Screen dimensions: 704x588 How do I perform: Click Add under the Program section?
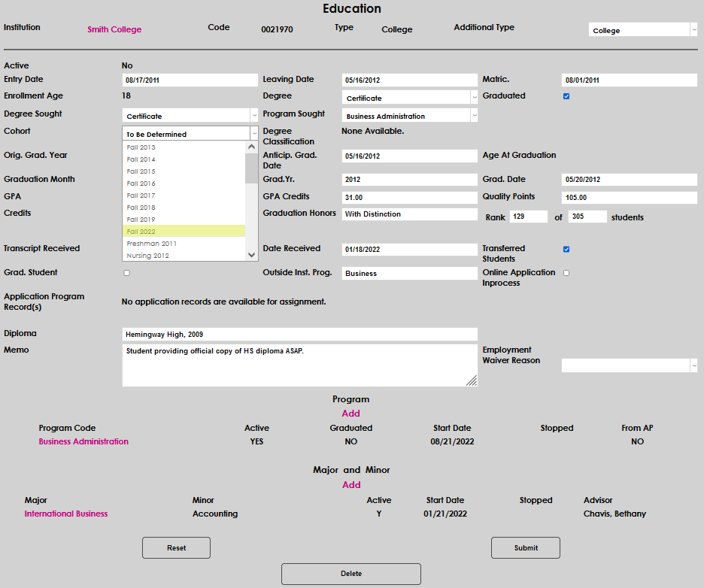point(350,413)
